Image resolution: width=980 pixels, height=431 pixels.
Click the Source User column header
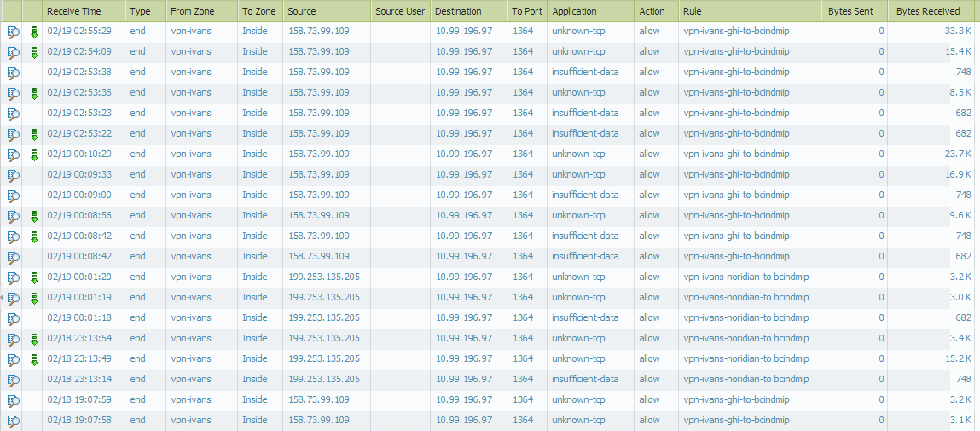(400, 11)
